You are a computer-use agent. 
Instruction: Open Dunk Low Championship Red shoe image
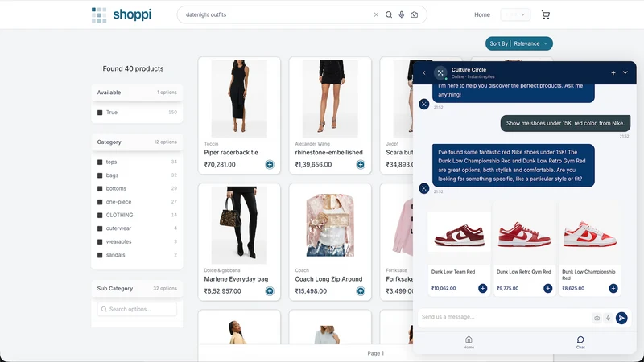tap(590, 232)
